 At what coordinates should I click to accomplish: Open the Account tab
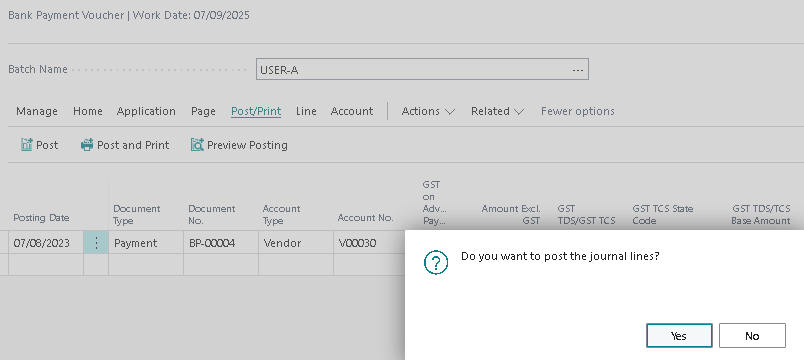(x=352, y=111)
